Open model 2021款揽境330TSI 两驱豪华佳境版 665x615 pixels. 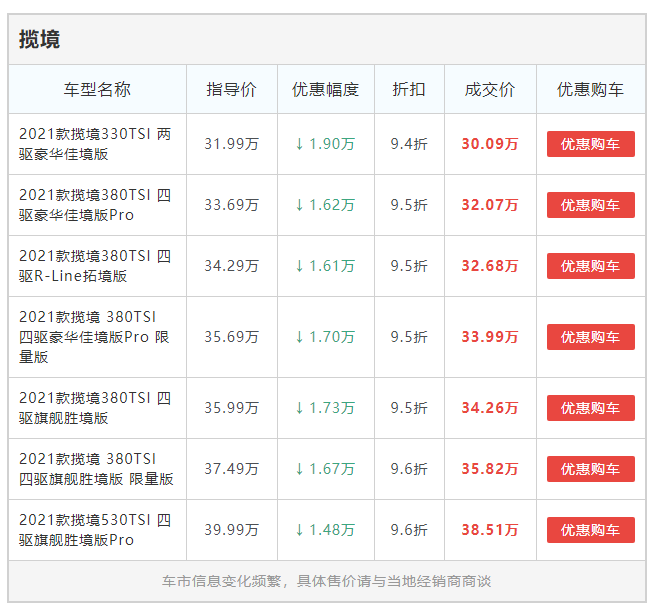click(x=95, y=144)
